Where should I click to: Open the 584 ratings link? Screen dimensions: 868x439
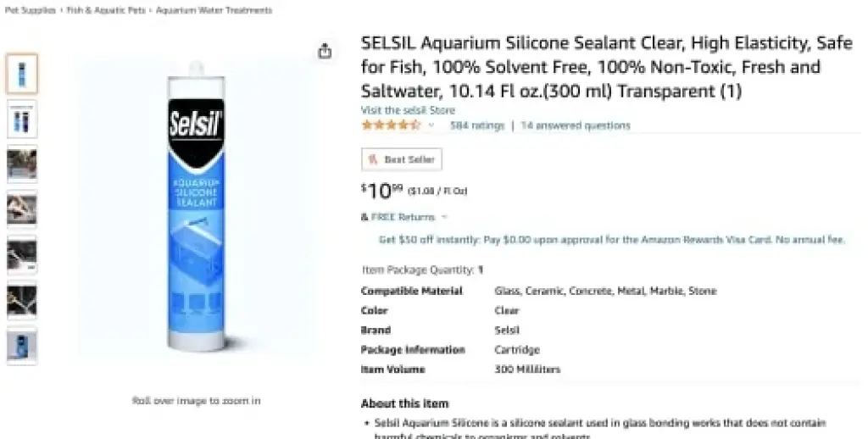click(x=477, y=125)
